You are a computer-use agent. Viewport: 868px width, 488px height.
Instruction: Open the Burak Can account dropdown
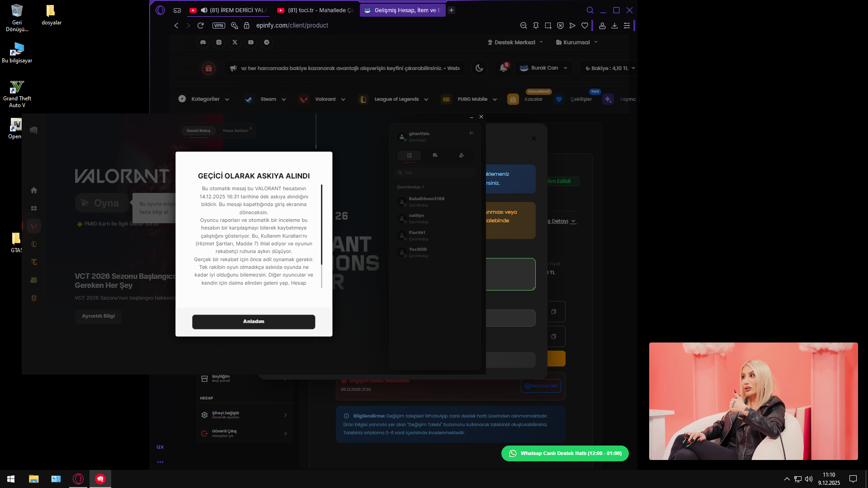coord(543,68)
